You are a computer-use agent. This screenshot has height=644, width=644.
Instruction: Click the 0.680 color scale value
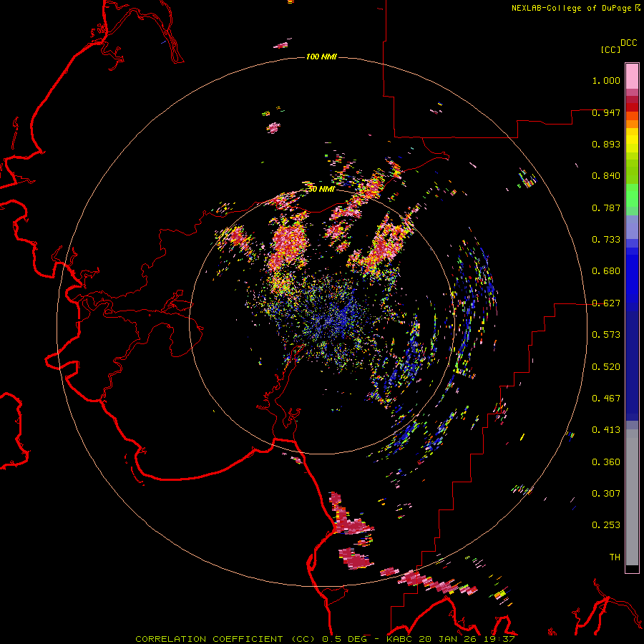click(606, 271)
